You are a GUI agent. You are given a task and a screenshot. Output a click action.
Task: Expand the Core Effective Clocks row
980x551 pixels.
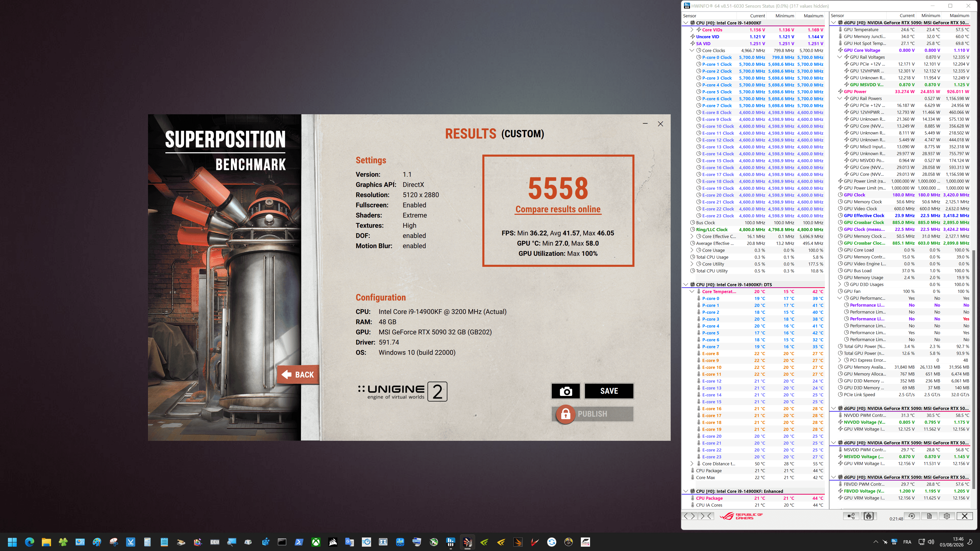click(692, 236)
